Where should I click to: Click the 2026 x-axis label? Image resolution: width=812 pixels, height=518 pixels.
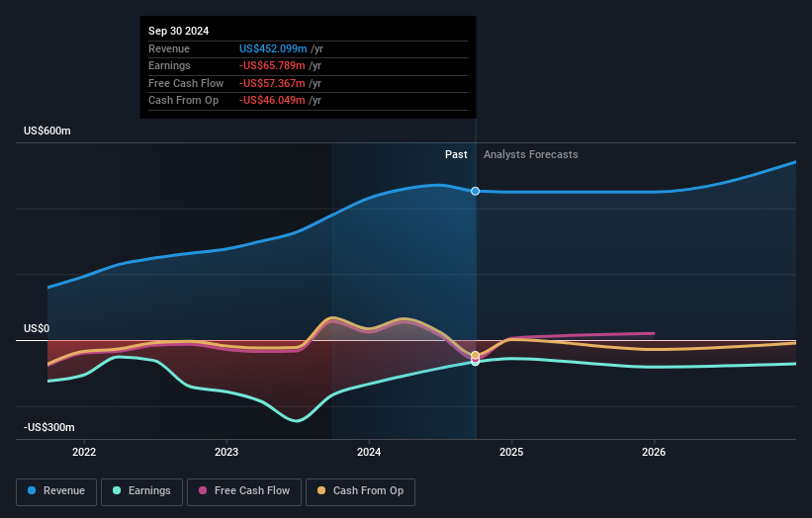pyautogui.click(x=654, y=452)
